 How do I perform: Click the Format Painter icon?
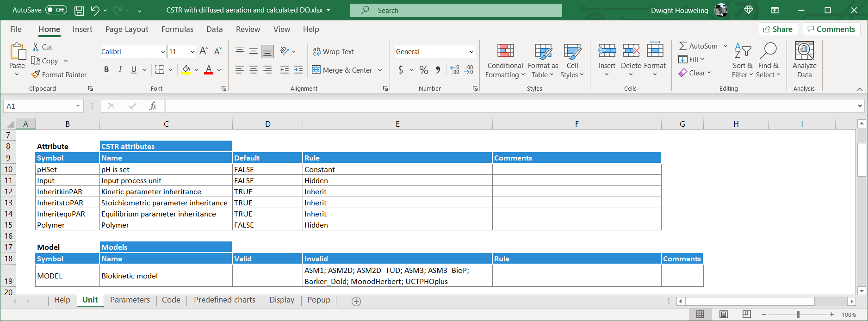[36, 74]
